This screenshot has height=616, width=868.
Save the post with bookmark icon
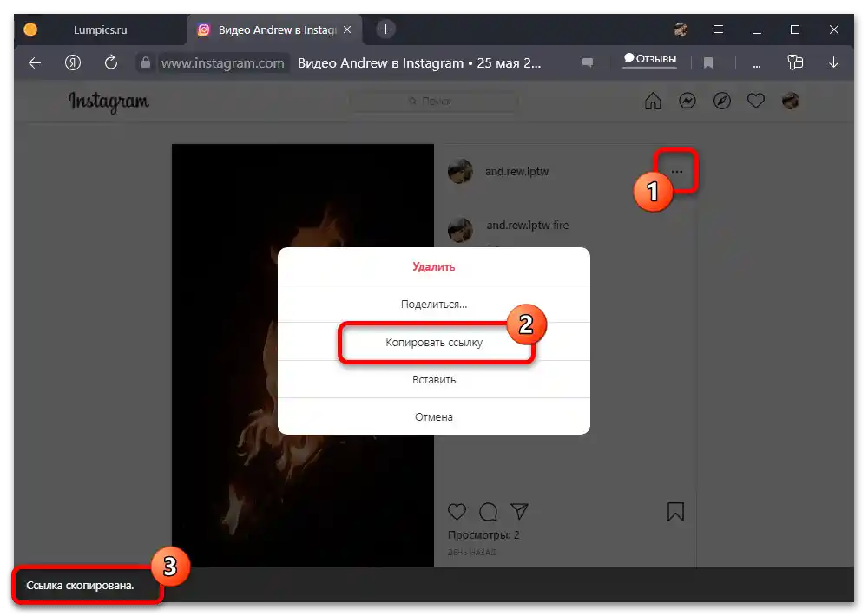pyautogui.click(x=675, y=512)
